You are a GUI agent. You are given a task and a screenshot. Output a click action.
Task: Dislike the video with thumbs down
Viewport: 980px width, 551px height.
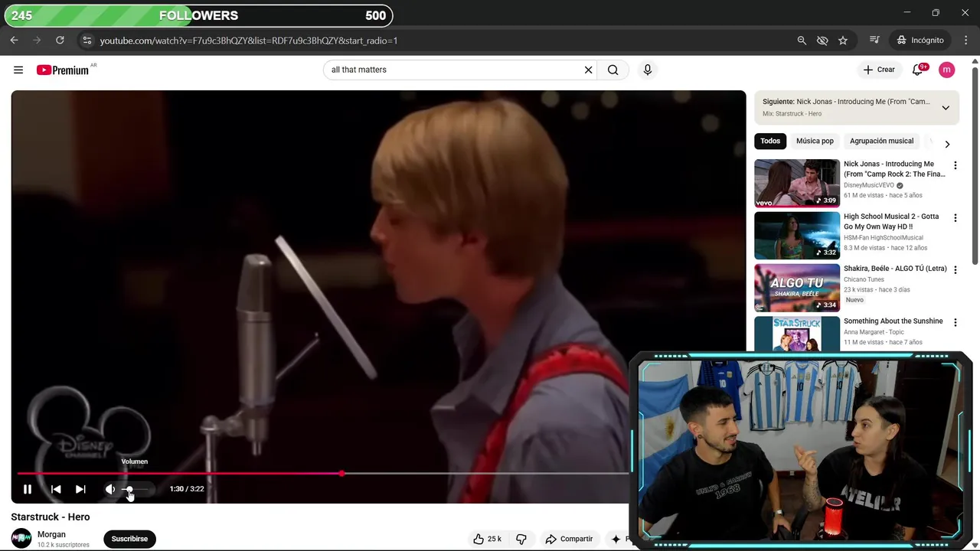(x=521, y=539)
